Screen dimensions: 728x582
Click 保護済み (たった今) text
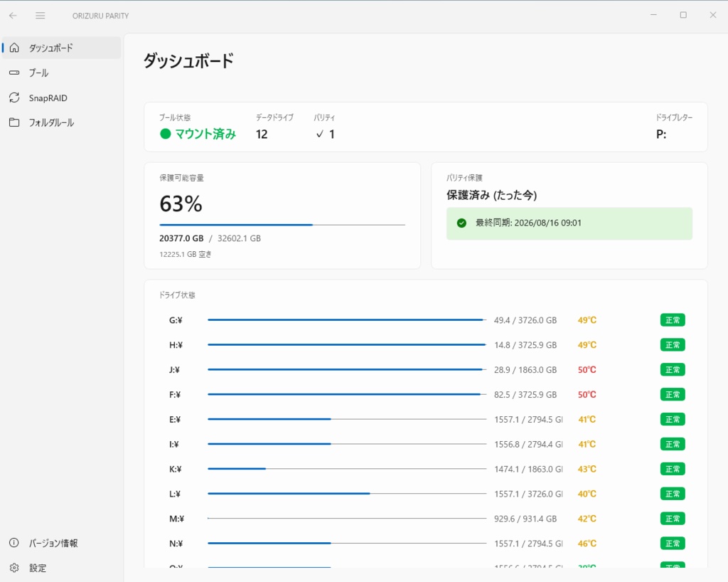[x=492, y=195]
